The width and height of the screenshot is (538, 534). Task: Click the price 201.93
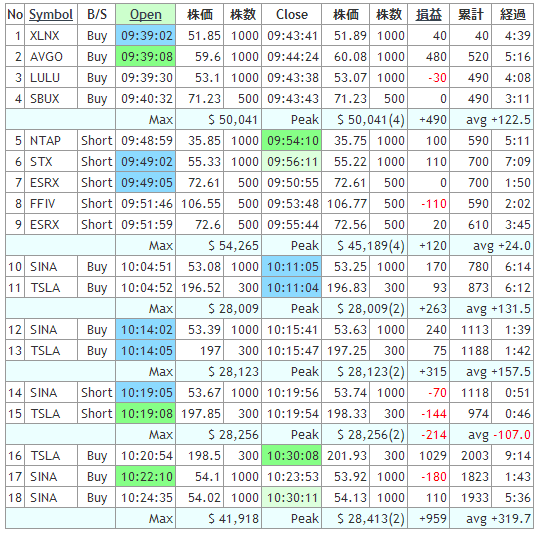(x=347, y=455)
